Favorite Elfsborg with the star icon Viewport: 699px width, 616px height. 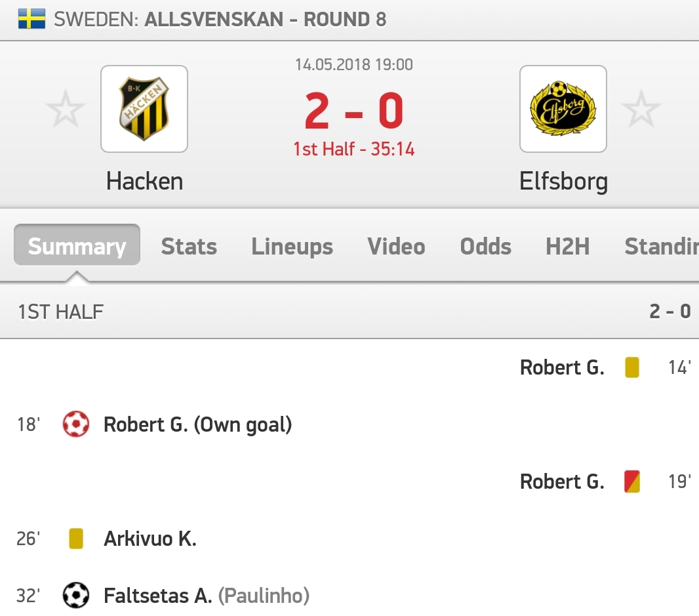[641, 109]
